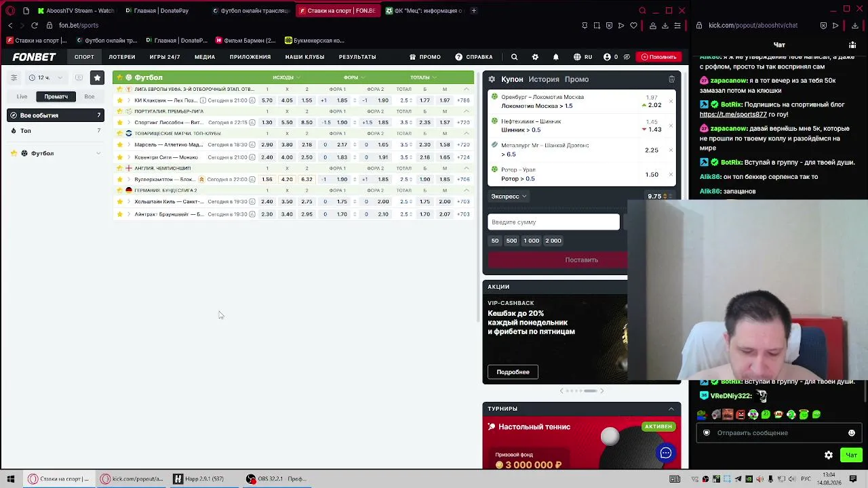Open emoji picker in chat message box
The height and width of the screenshot is (488, 868).
852,433
